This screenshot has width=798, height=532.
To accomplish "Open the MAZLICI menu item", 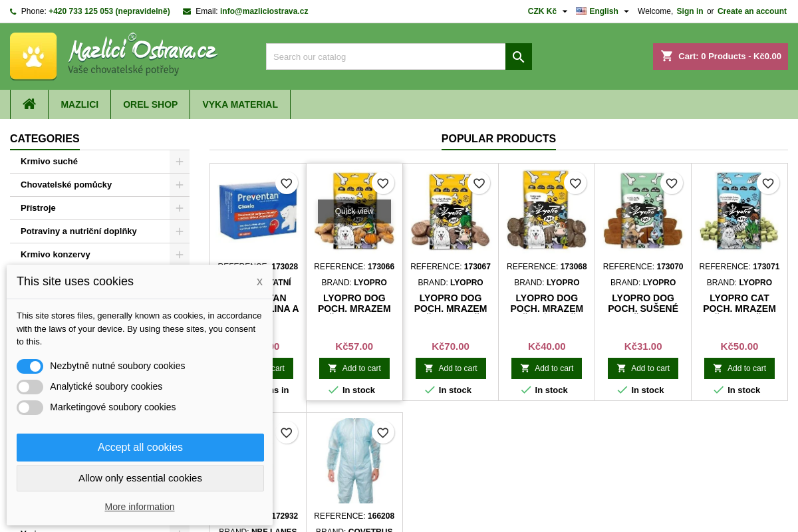I will [x=80, y=104].
